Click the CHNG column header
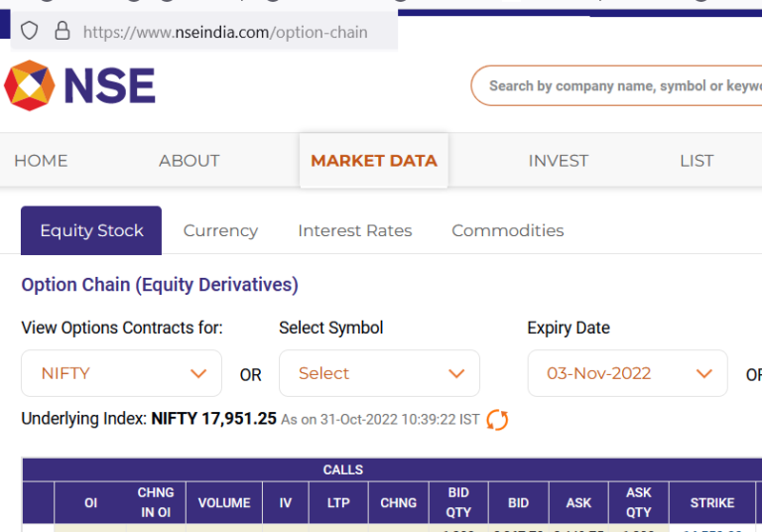Viewport: 762px width, 532px height. (x=399, y=502)
